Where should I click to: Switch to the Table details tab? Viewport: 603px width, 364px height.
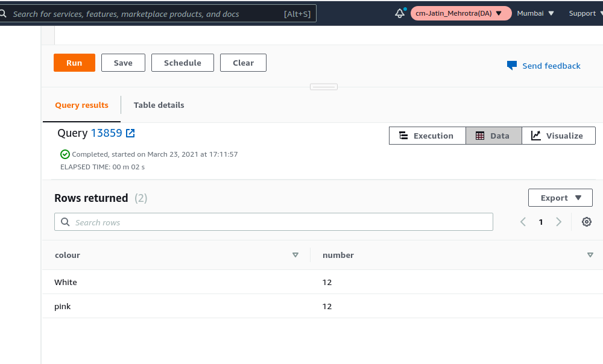159,105
